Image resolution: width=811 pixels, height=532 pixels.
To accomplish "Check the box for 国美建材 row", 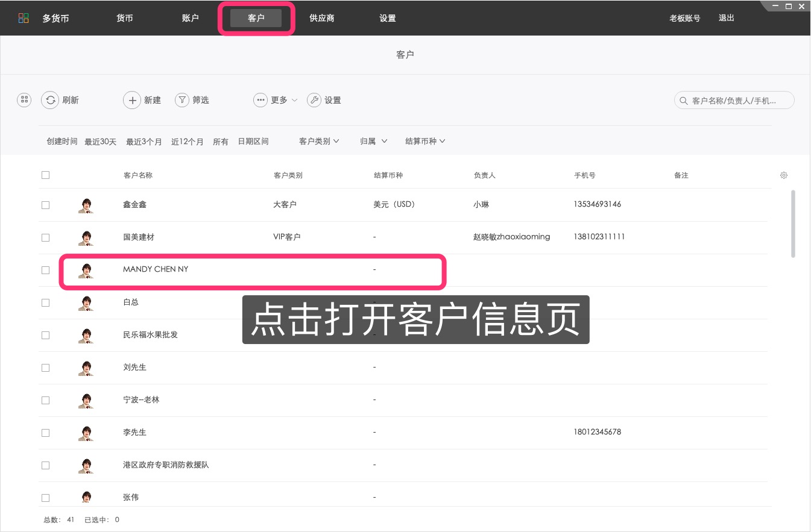I will 45,237.
